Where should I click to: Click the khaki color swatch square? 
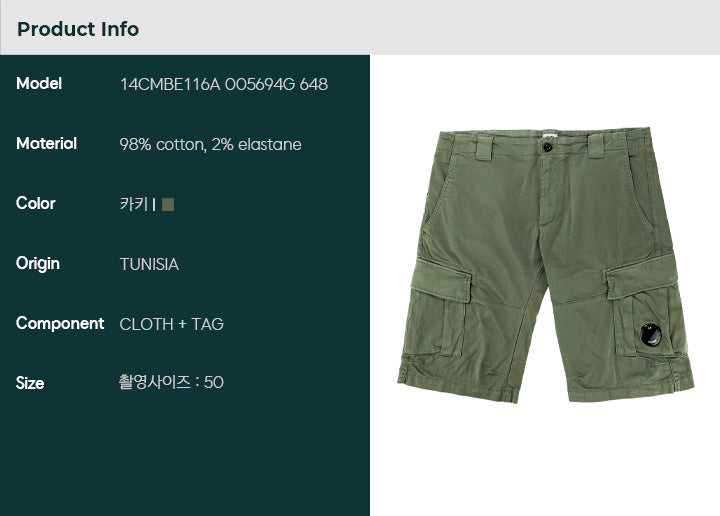[x=168, y=204]
